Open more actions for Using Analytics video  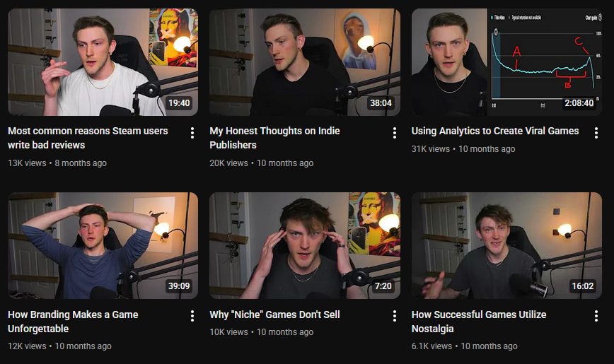tap(596, 133)
